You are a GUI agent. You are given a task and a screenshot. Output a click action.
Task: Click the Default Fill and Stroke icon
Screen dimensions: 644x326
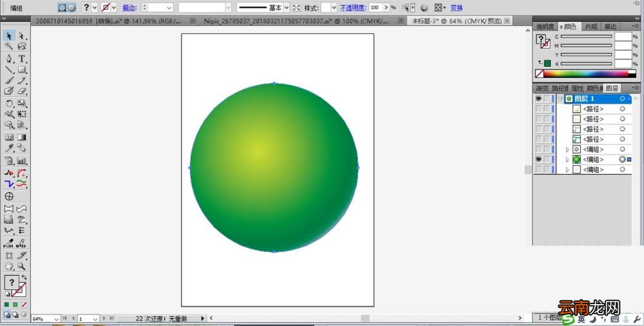coord(7,294)
